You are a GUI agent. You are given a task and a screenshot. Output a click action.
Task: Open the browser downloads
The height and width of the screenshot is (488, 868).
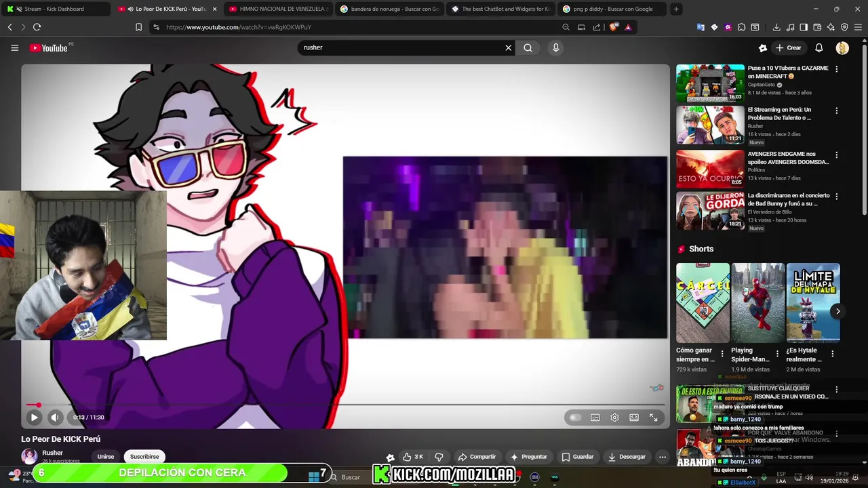click(776, 27)
